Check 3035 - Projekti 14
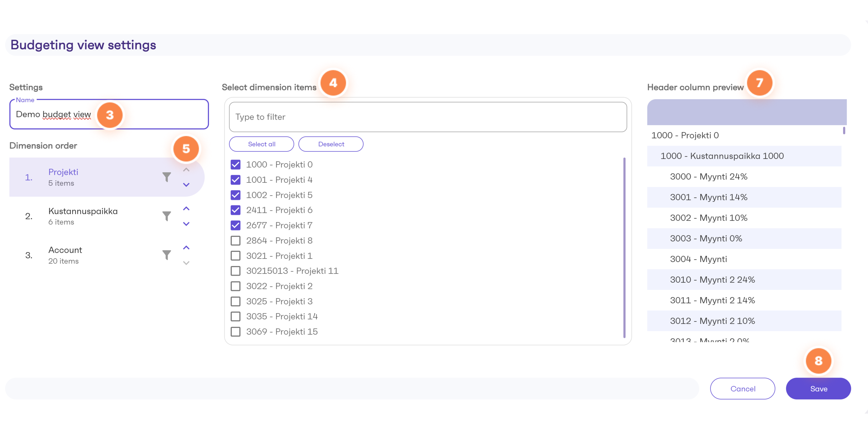The image size is (868, 434). [236, 316]
